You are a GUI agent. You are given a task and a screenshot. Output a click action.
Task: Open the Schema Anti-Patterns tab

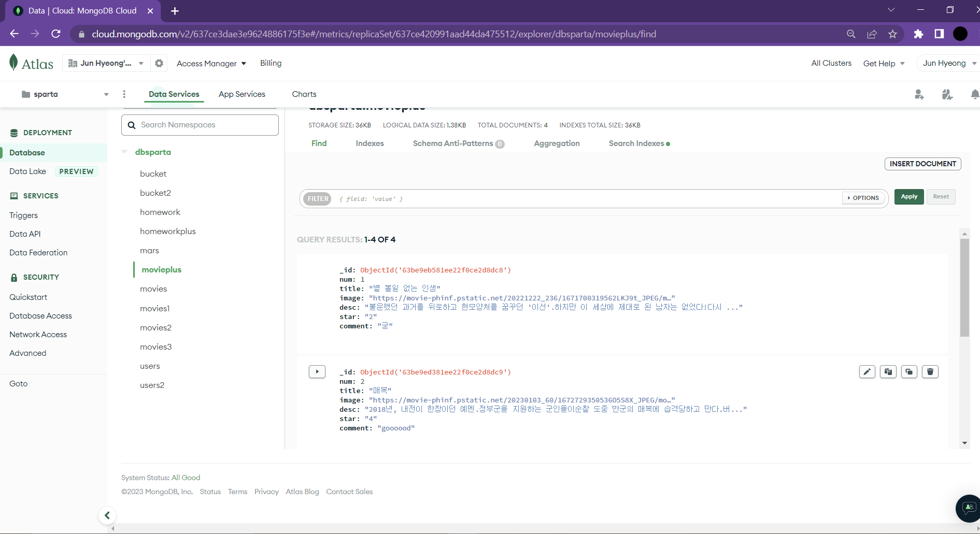(x=459, y=143)
